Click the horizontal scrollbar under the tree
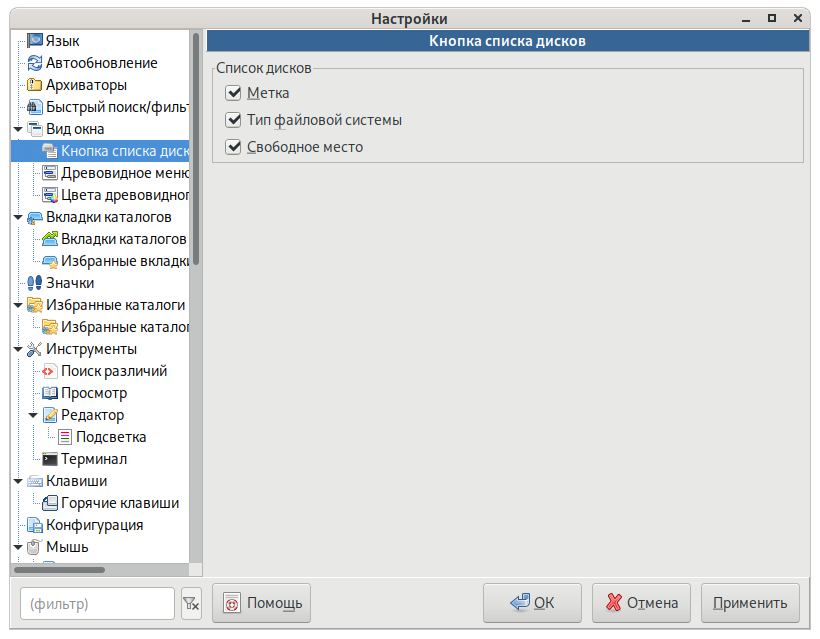Viewport: 820px width, 639px height. click(x=60, y=570)
